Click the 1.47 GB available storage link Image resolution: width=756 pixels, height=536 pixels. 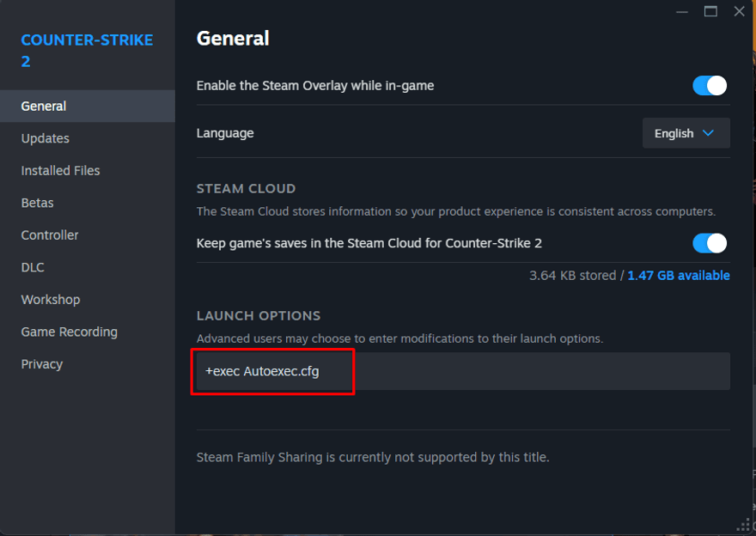pyautogui.click(x=678, y=274)
